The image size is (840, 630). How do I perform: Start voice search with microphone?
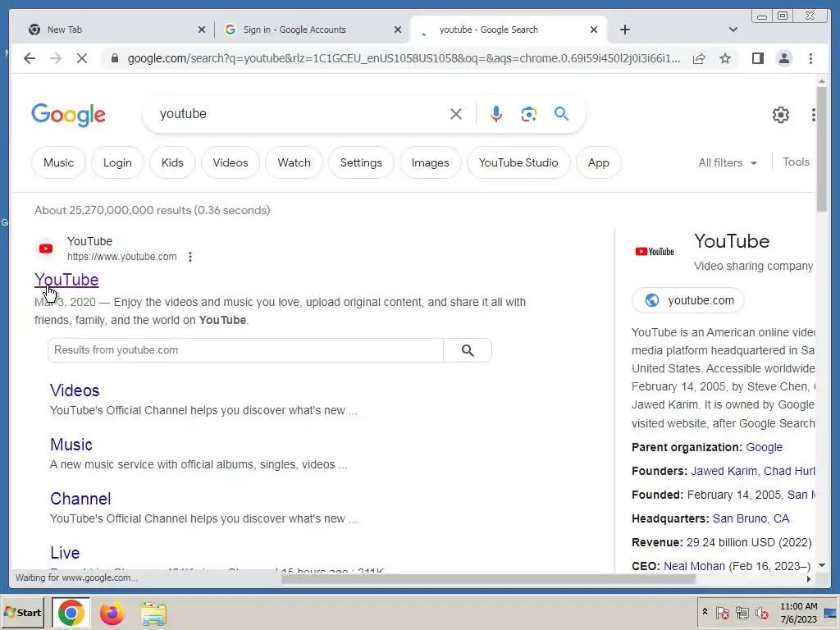(x=496, y=114)
